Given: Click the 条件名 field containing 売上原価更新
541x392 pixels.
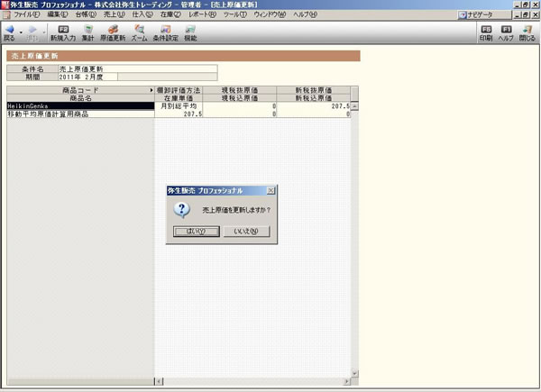Looking at the screenshot, I should point(138,68).
